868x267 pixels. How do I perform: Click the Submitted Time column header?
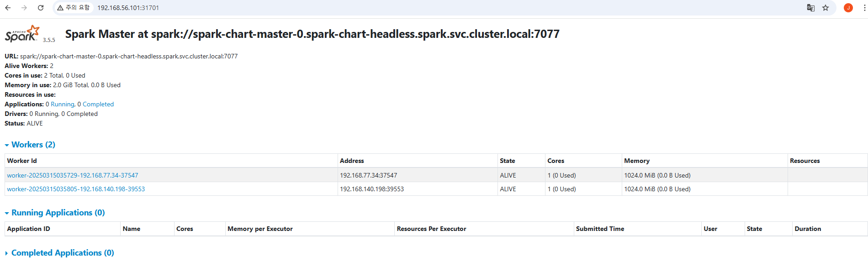[600, 228]
